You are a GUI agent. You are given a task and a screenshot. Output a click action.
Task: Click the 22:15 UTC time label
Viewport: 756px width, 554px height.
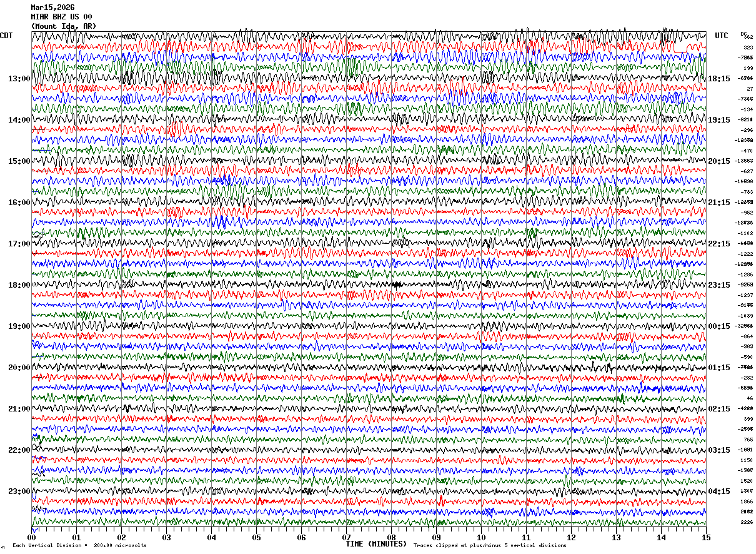click(719, 244)
